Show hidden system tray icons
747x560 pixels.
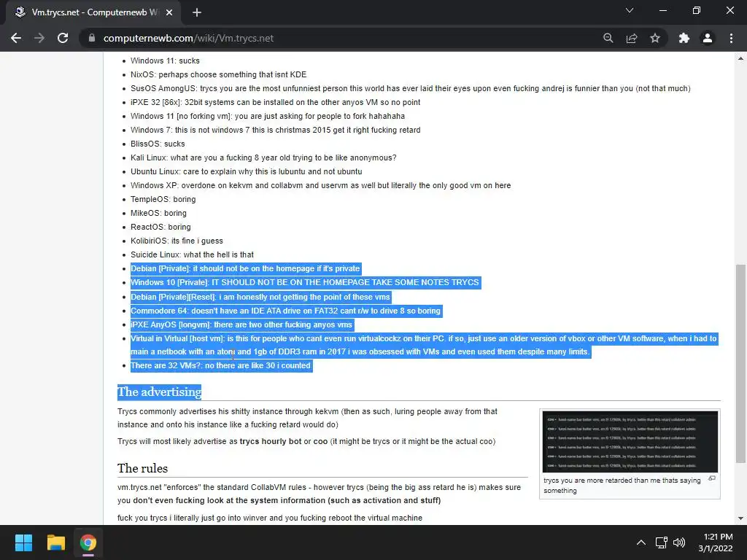[641, 542]
